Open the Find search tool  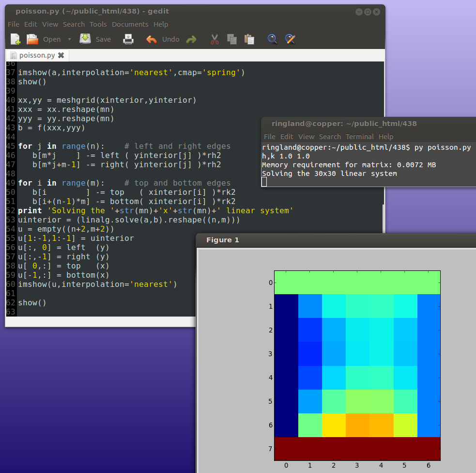tap(272, 39)
